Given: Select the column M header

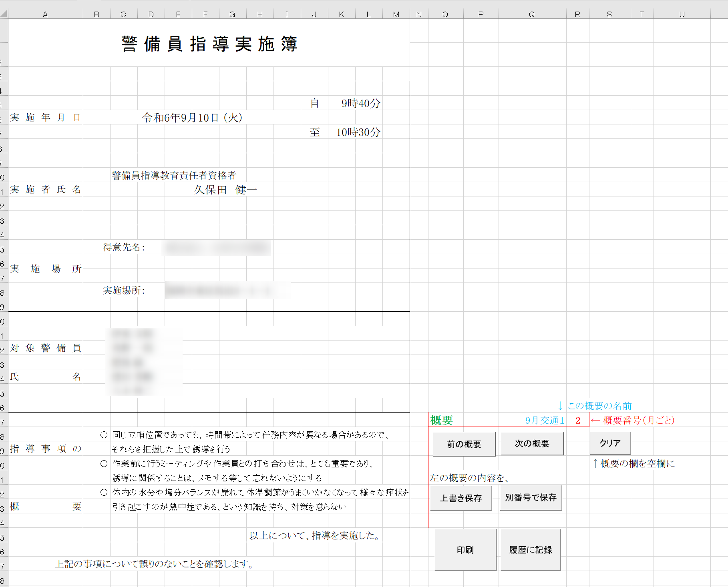Looking at the screenshot, I should click(x=396, y=14).
